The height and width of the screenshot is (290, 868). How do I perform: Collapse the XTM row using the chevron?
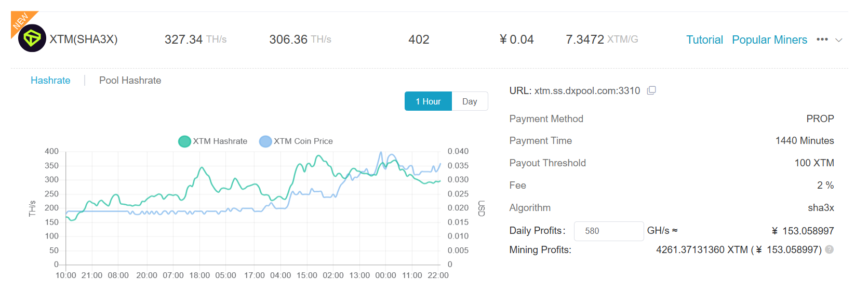coord(838,40)
